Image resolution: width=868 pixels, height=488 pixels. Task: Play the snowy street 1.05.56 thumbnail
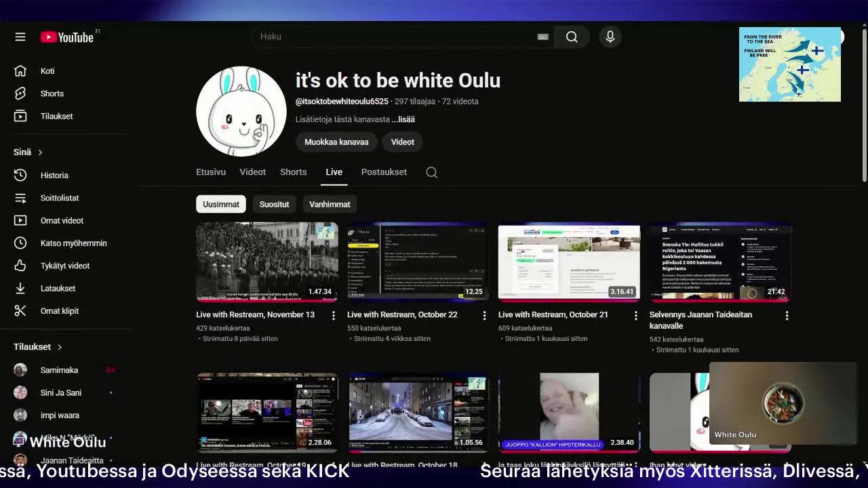(x=418, y=412)
